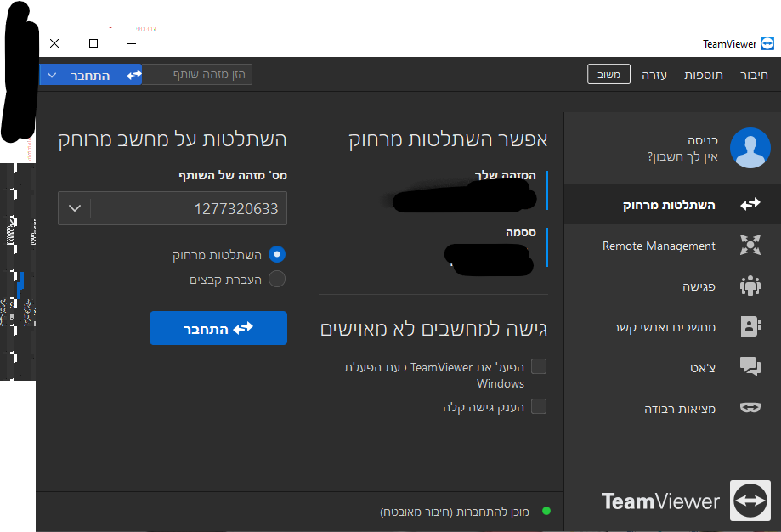Open מחשבים ואנשי קשר contacts icon
Viewport: 781px width, 532px height.
tap(750, 326)
